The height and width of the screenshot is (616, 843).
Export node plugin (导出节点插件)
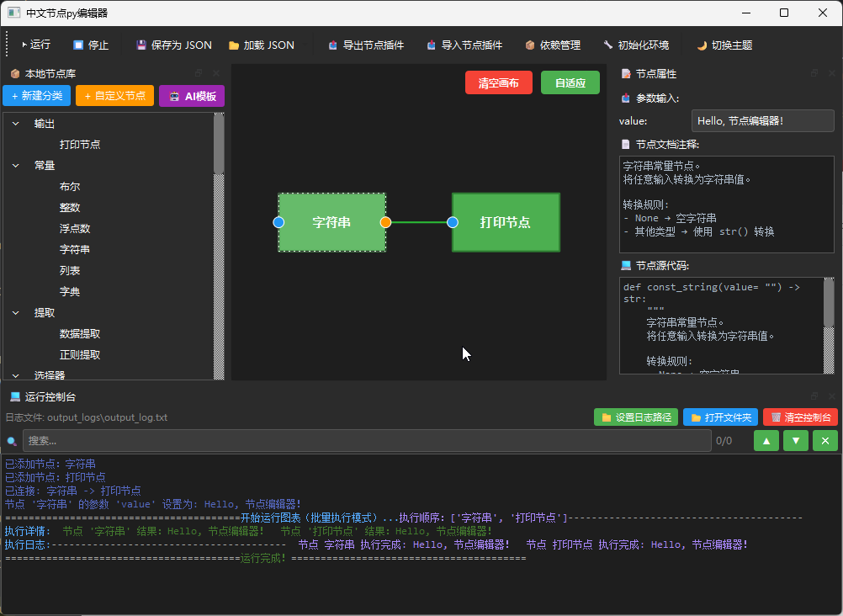pyautogui.click(x=366, y=45)
